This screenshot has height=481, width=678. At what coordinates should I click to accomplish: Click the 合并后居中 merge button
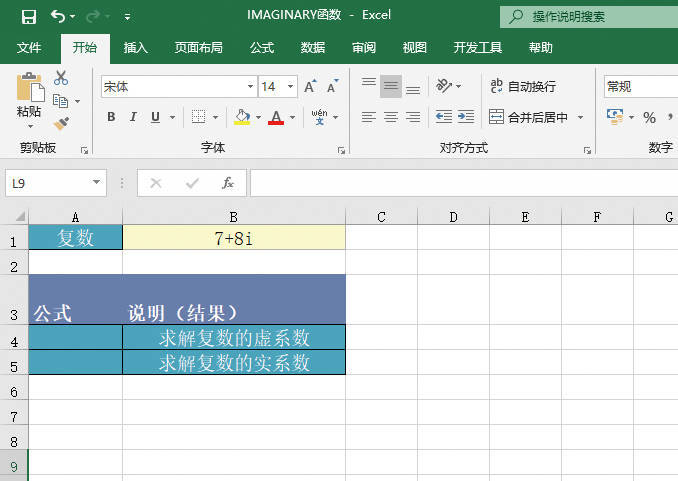(x=529, y=117)
